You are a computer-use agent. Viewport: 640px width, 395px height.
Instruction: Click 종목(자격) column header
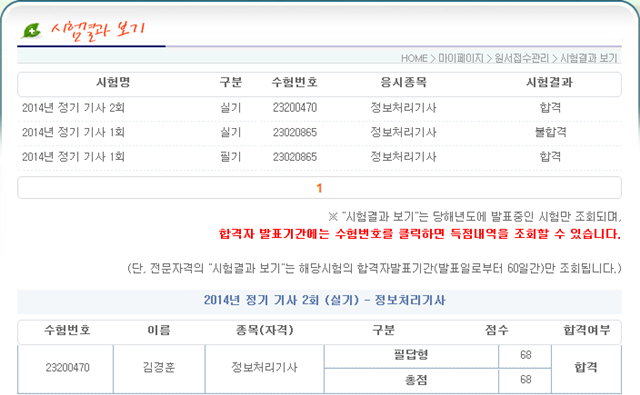(264, 330)
